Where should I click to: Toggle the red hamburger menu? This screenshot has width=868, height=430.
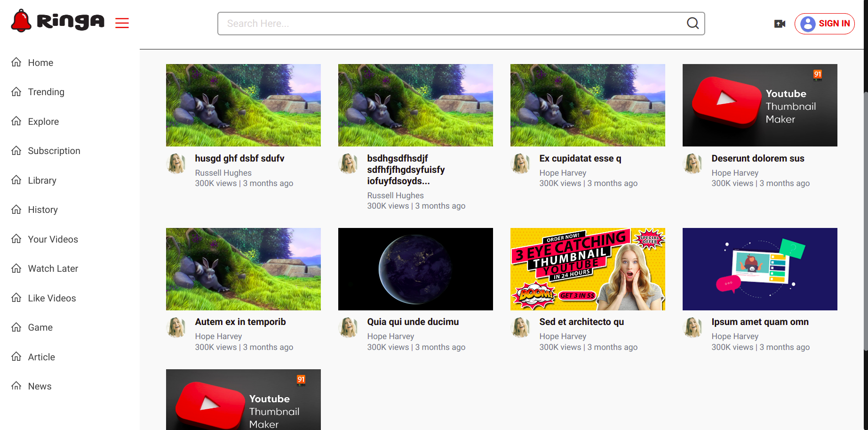pyautogui.click(x=122, y=23)
